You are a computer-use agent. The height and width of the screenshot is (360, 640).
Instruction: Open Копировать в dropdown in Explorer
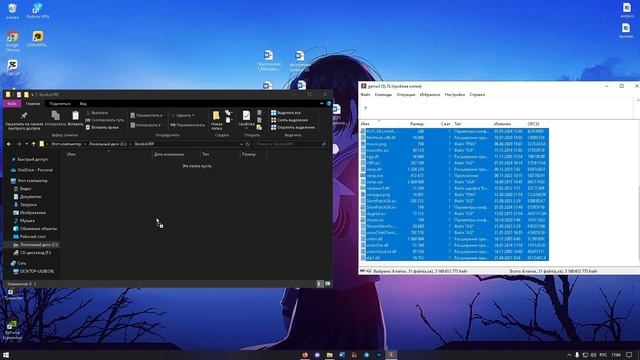(x=145, y=125)
